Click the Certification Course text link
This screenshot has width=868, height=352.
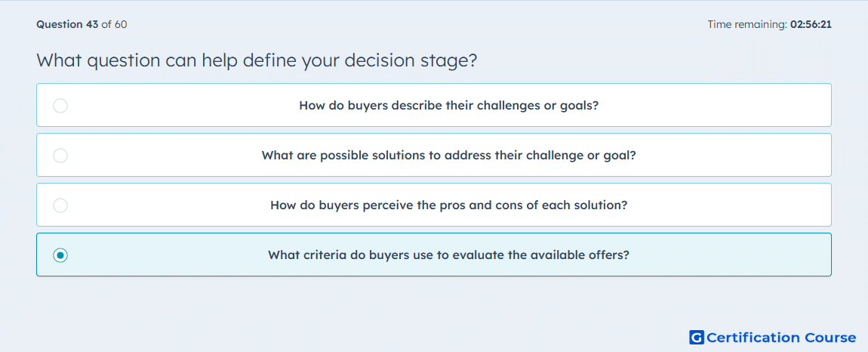[x=781, y=337]
